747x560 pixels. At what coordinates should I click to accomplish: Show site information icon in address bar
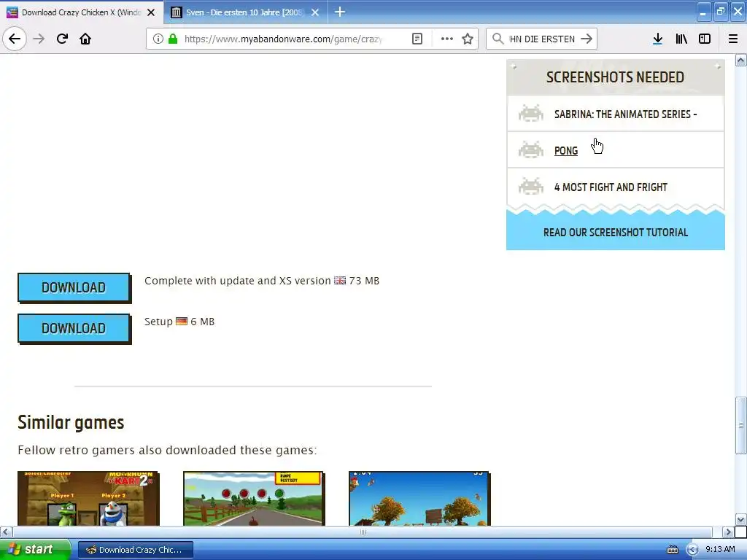pyautogui.click(x=158, y=39)
